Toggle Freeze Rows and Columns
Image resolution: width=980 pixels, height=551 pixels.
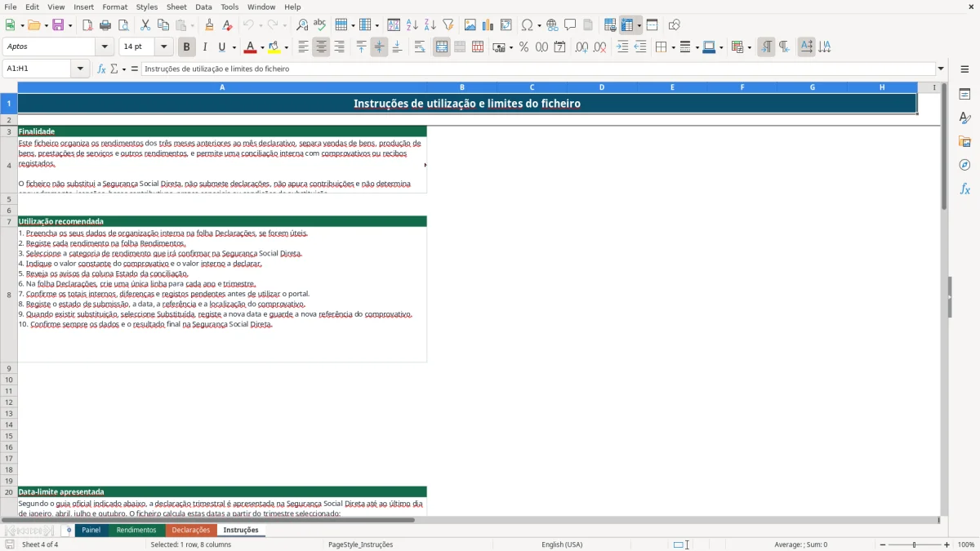click(x=627, y=25)
